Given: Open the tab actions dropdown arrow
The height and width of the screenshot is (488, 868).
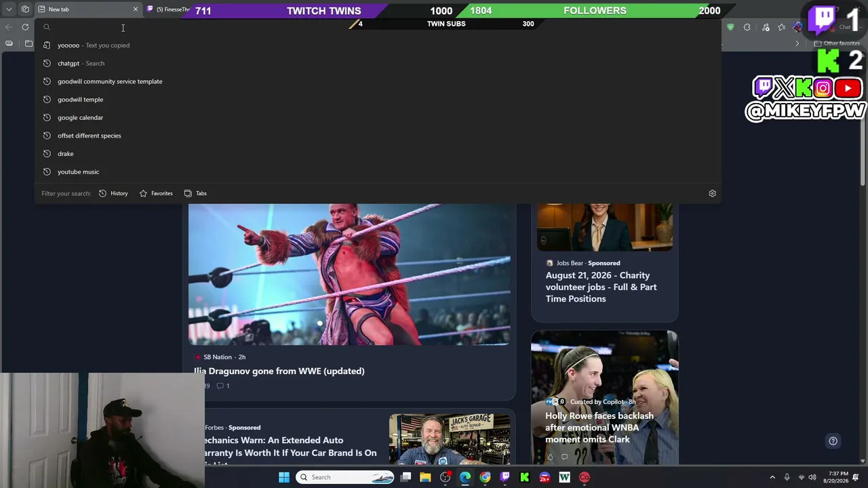Looking at the screenshot, I should tap(9, 9).
